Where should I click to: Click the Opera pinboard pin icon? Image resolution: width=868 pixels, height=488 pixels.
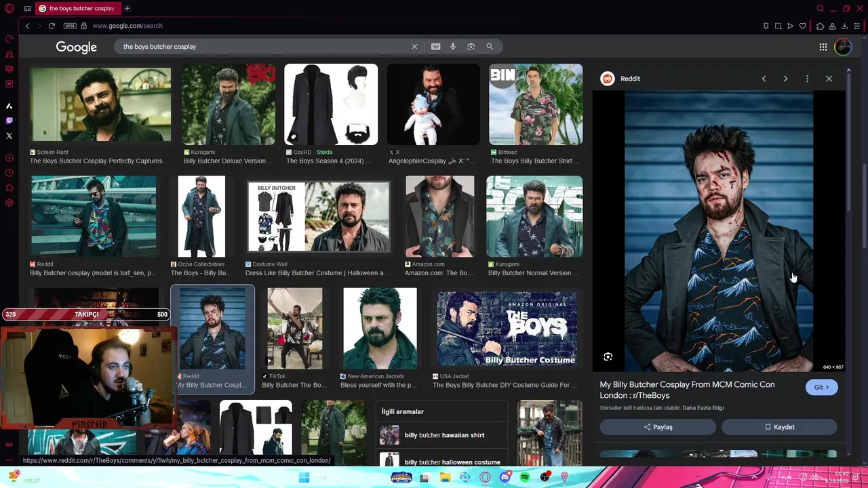[x=766, y=26]
